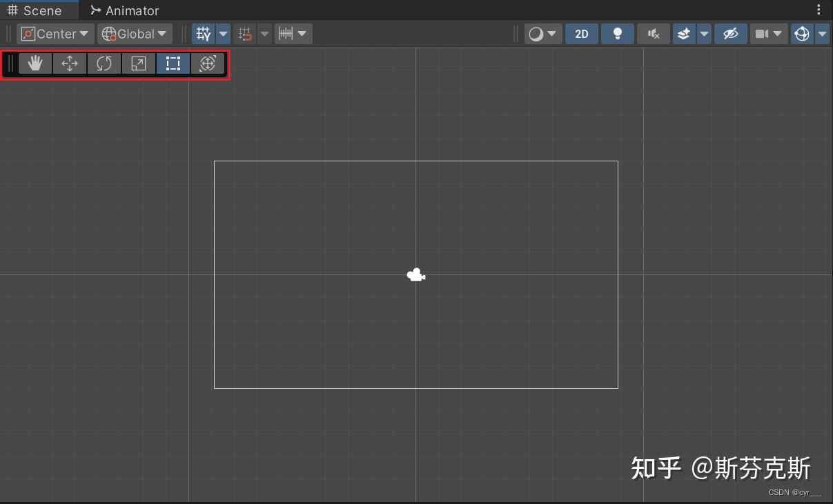Click the tools overlay drag handle
Image resolution: width=833 pixels, height=504 pixels.
[x=10, y=64]
